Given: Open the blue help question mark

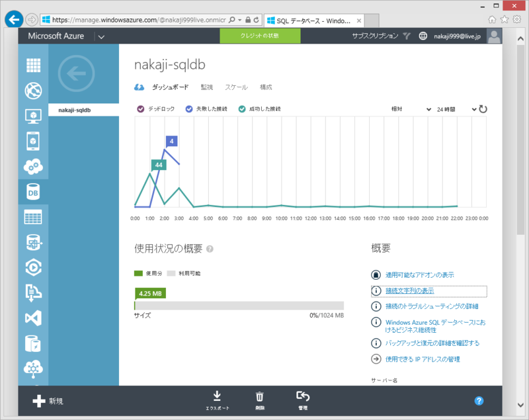Looking at the screenshot, I should click(479, 401).
